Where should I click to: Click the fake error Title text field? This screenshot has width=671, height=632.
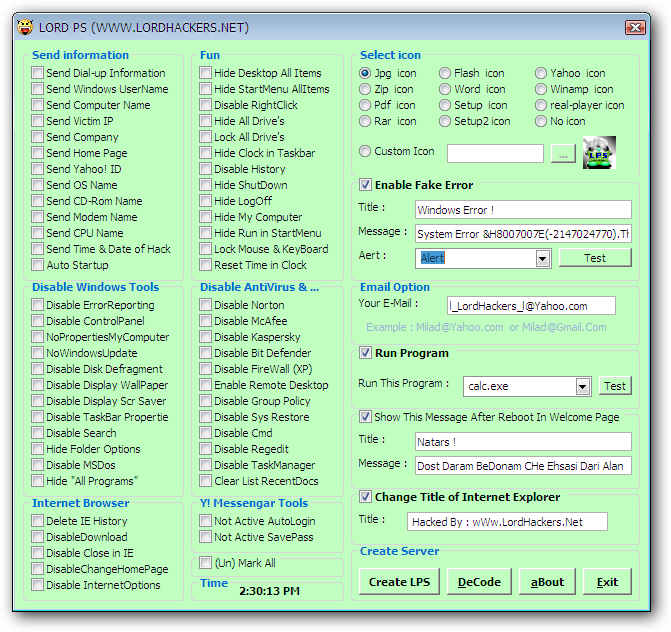[x=523, y=210]
